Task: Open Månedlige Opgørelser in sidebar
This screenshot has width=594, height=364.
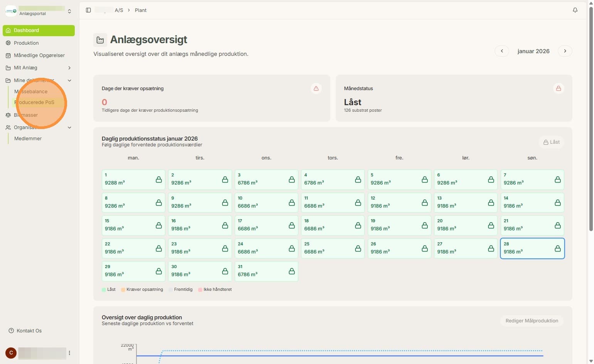Action: pos(39,55)
